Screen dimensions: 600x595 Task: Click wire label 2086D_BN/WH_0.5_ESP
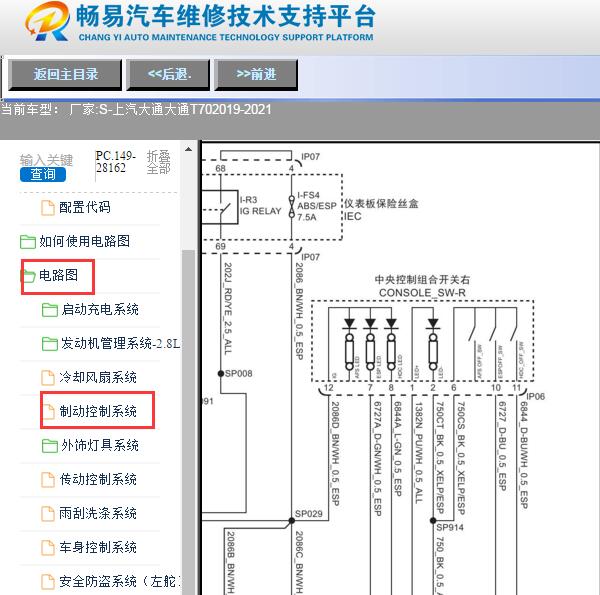pos(335,453)
